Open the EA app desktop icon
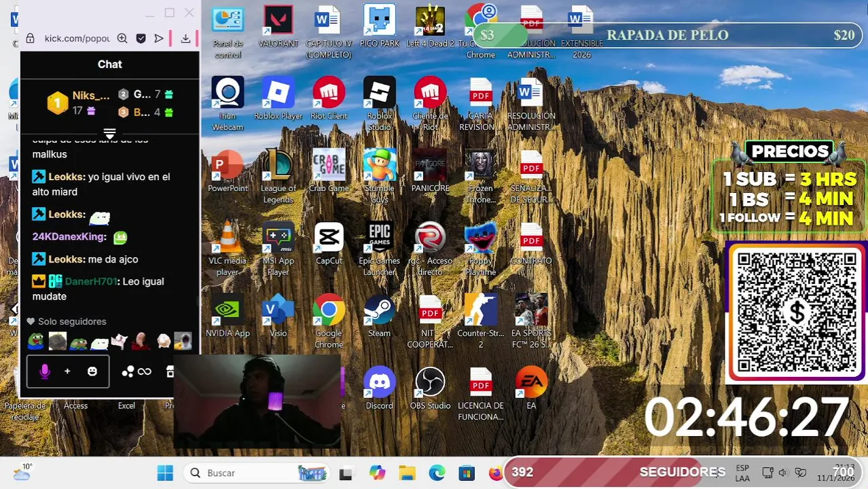The width and height of the screenshot is (868, 489). [x=531, y=388]
